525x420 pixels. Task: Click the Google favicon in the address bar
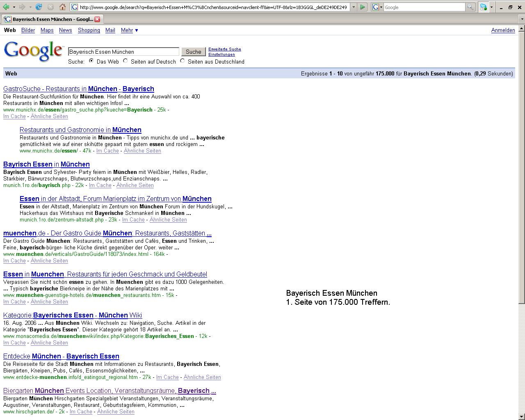[x=75, y=7]
